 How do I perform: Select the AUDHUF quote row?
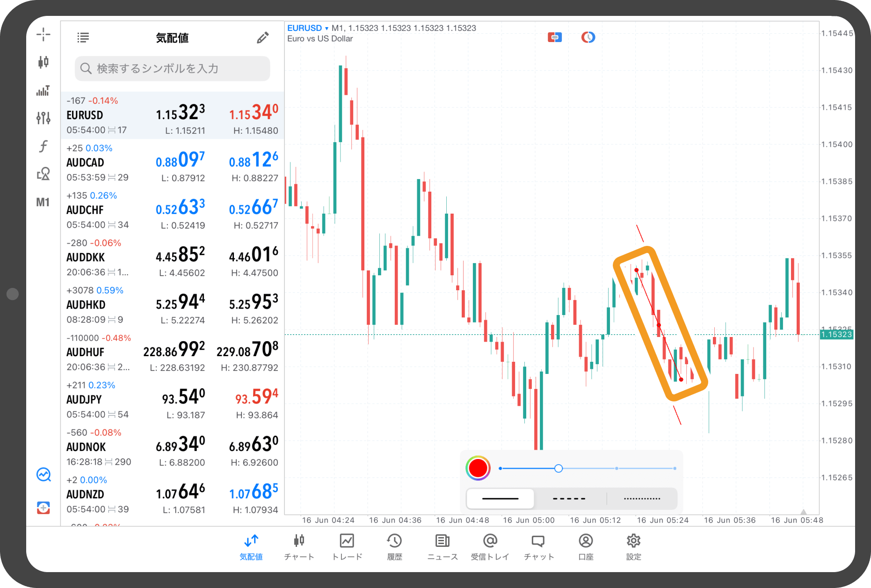172,352
